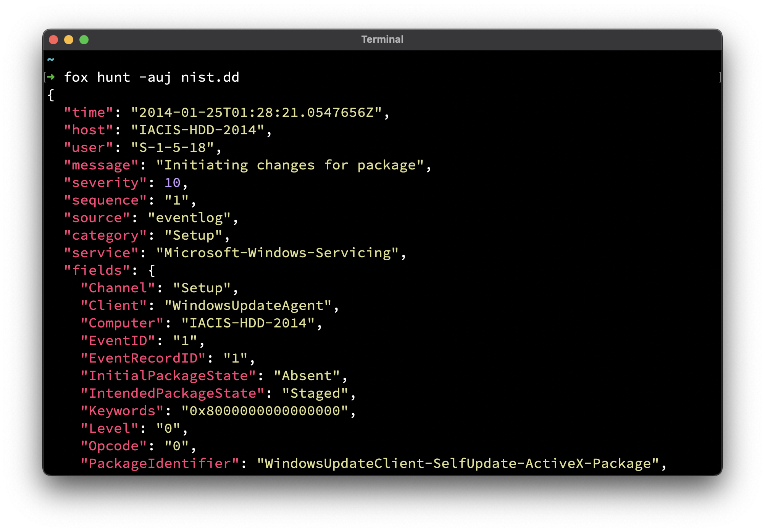Click the Terminal window title
Image resolution: width=765 pixels, height=532 pixels.
click(x=382, y=39)
